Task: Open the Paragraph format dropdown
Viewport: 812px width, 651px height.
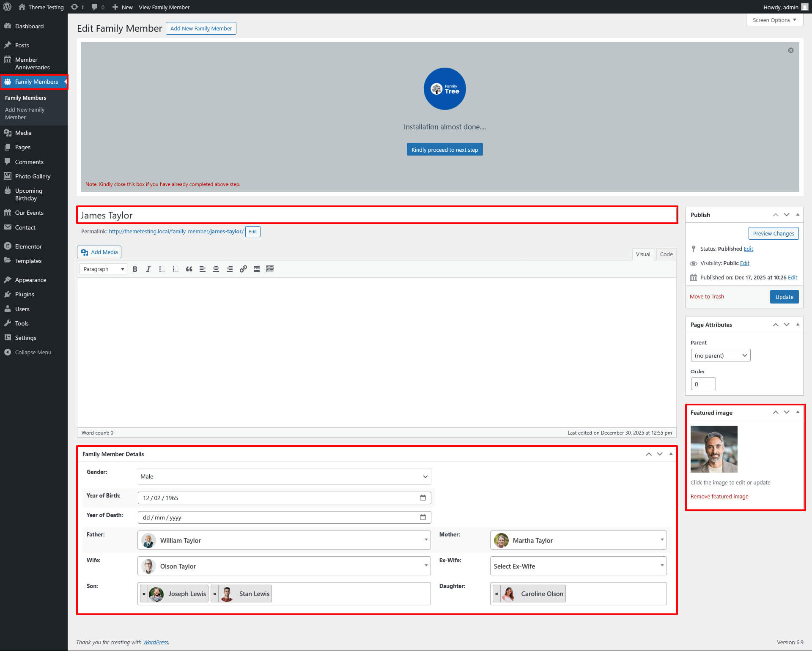Action: click(103, 269)
